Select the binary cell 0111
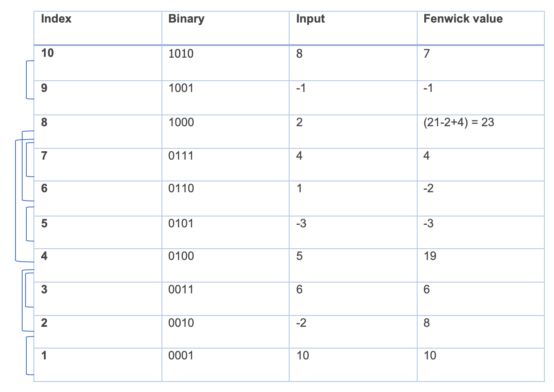 pyautogui.click(x=181, y=156)
